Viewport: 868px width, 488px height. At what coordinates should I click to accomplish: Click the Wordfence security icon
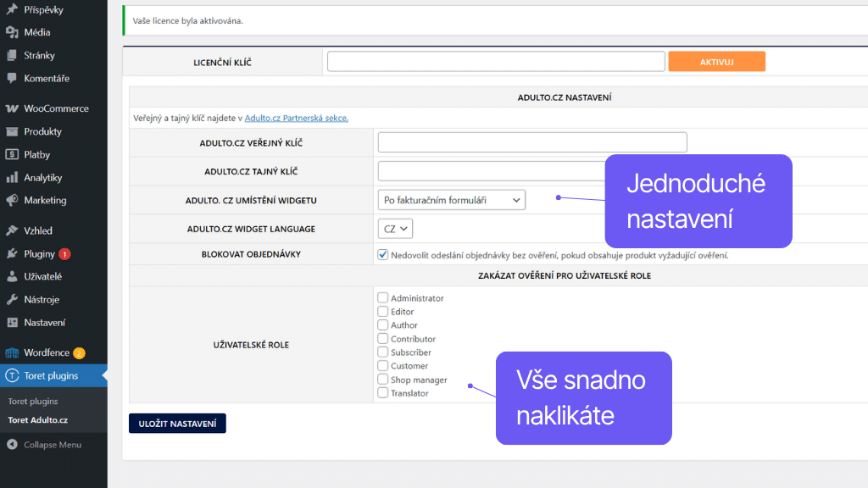tap(10, 352)
